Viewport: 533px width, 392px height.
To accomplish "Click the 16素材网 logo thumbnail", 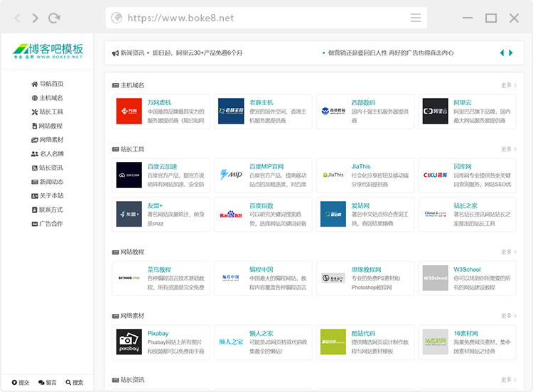I will point(435,342).
